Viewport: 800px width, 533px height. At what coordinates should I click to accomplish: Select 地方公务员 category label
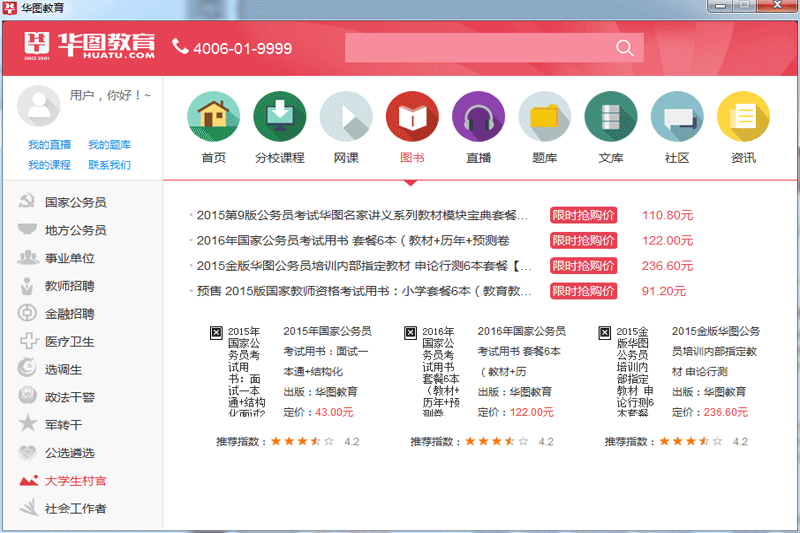[x=76, y=231]
